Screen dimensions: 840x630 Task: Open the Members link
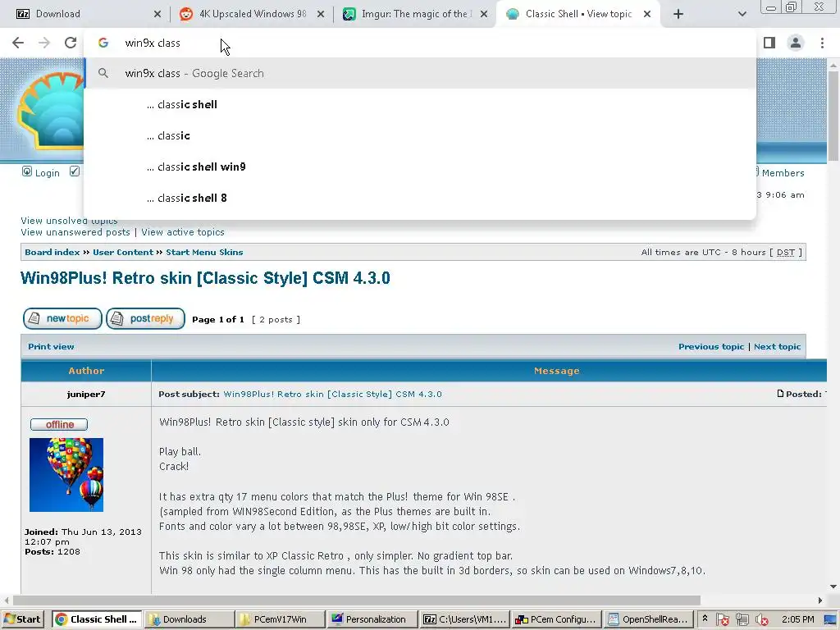[783, 173]
